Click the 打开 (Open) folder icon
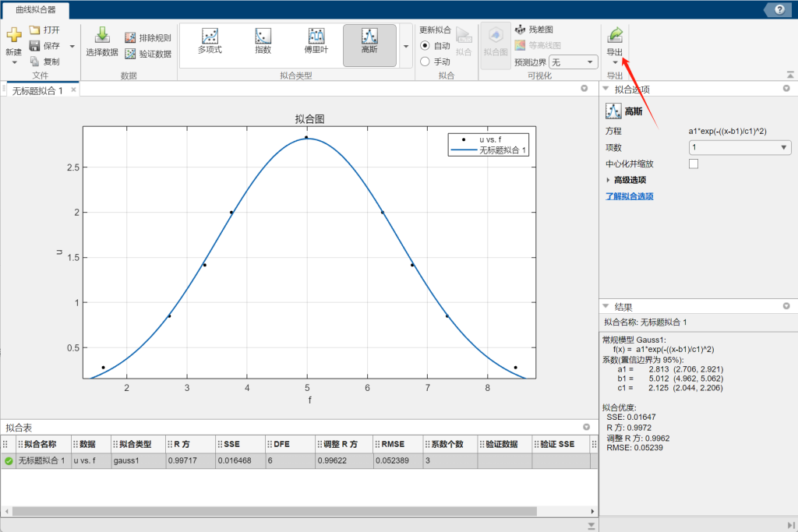 [x=35, y=30]
